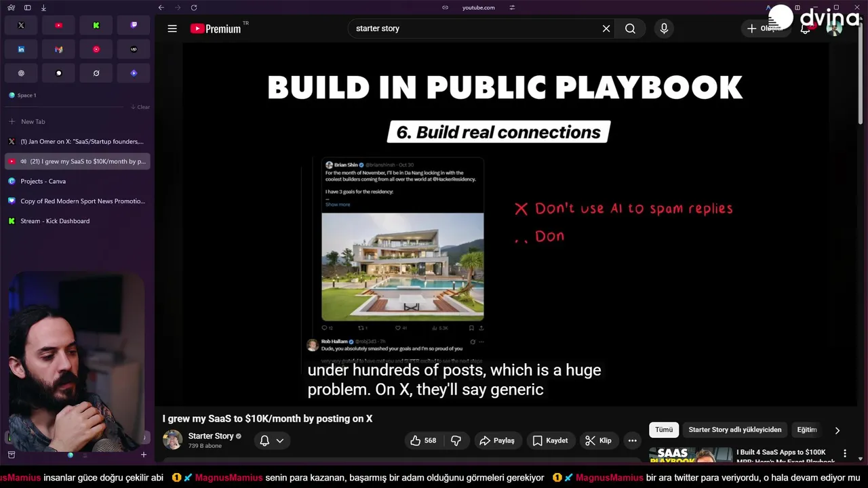The height and width of the screenshot is (488, 868).
Task: Open the Grok pinned shortcut tile
Action: click(x=96, y=73)
